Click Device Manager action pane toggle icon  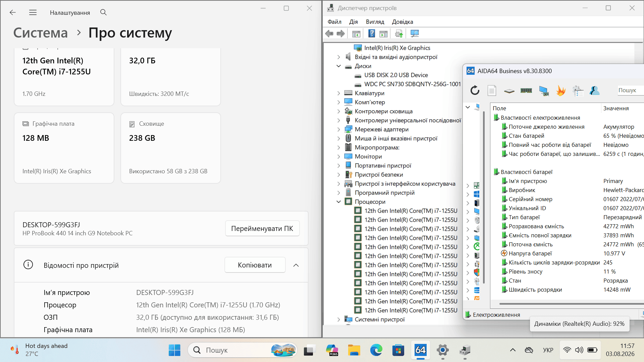pos(383,34)
